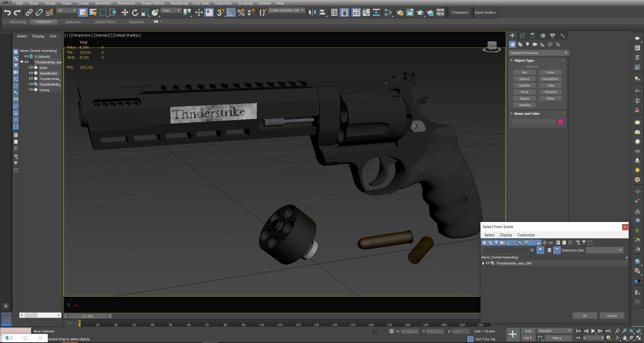Collapse the Thunderstrike_new layer in Scene Explorer
This screenshot has height=343, width=644.
tap(22, 62)
